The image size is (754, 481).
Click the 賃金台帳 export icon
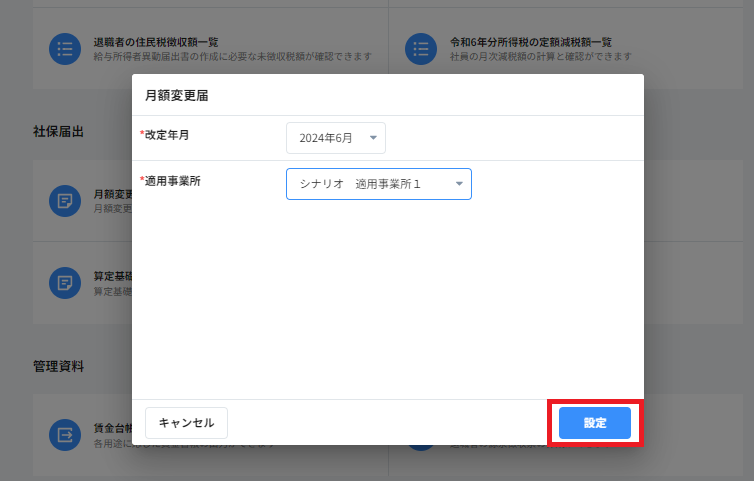pyautogui.click(x=65, y=435)
